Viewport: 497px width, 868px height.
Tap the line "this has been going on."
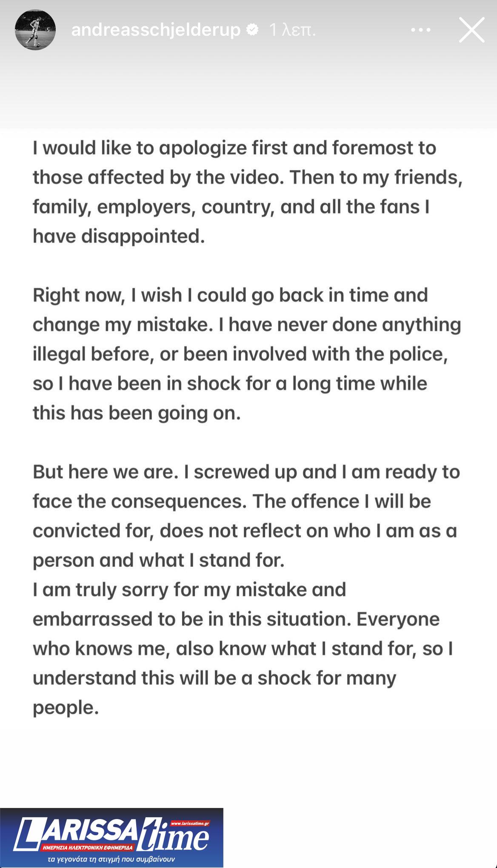coord(137,413)
